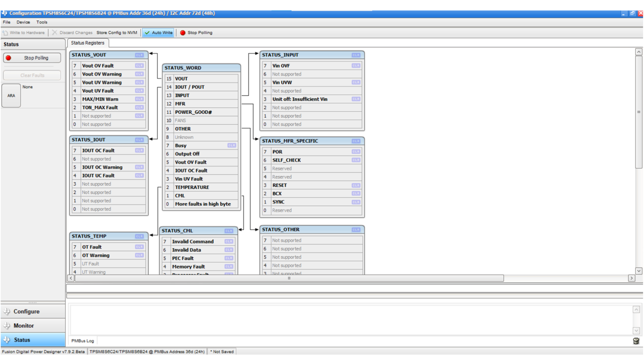644x360 pixels.
Task: Click CLR on STATUS_CML header
Action: coord(229,231)
